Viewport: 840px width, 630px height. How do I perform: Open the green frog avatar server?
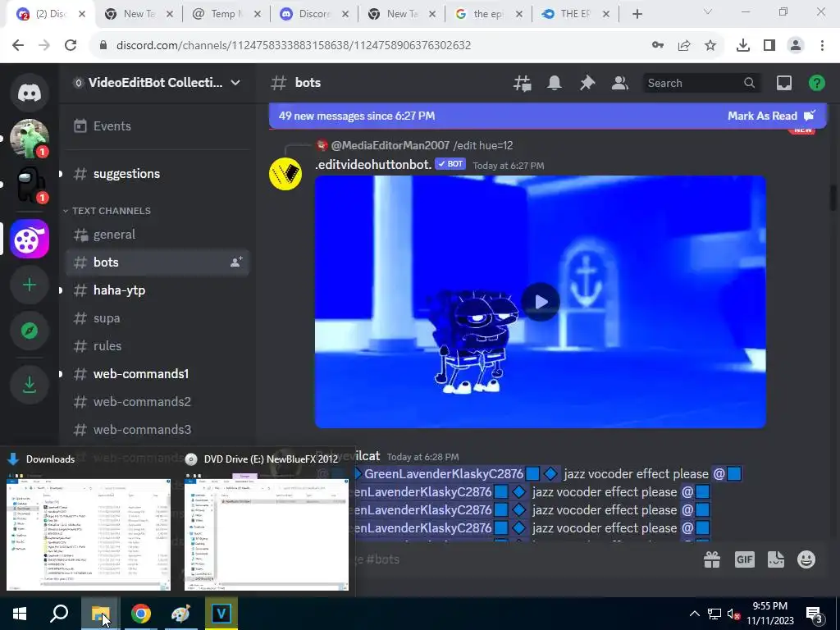tap(30, 139)
